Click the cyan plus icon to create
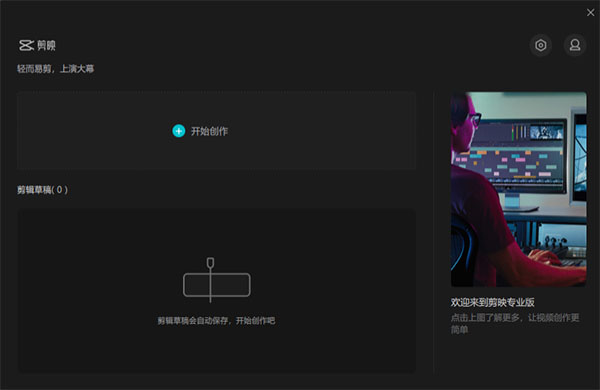 coord(178,131)
